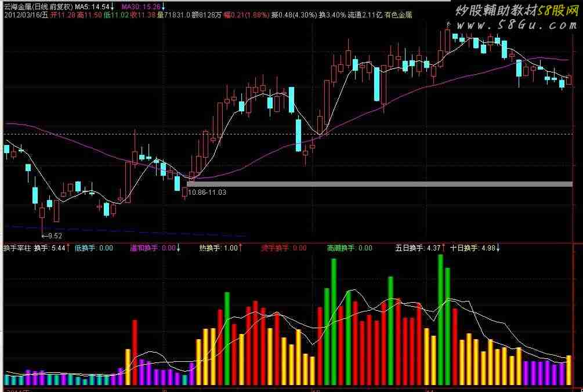Click the low price value 低11.02
This screenshot has width=583, height=392.
pos(116,15)
